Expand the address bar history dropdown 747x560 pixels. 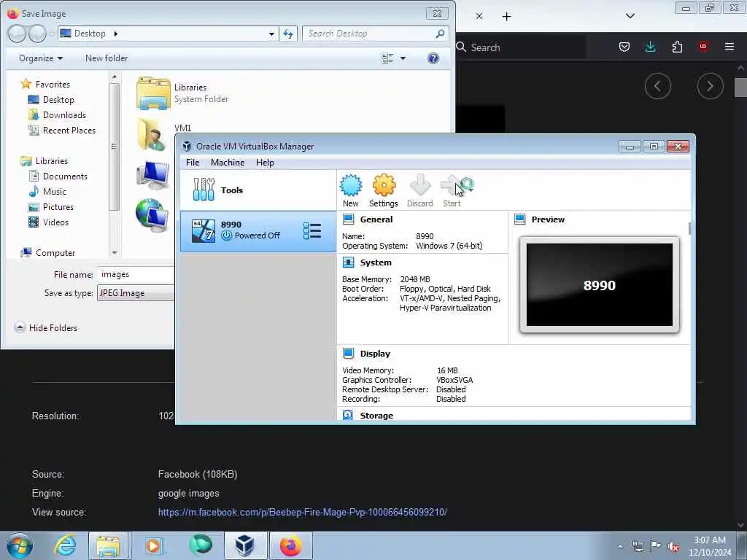(x=271, y=34)
